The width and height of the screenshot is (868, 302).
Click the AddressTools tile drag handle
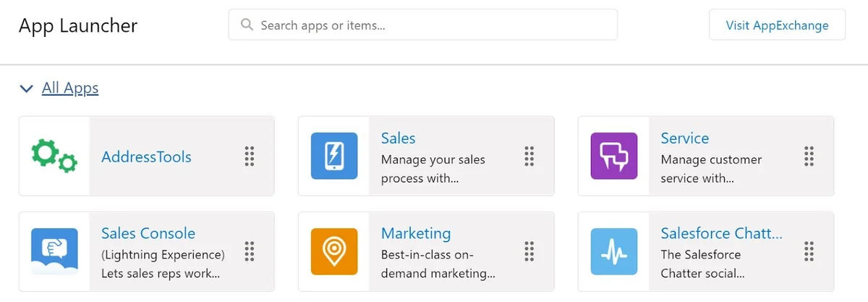(x=250, y=156)
